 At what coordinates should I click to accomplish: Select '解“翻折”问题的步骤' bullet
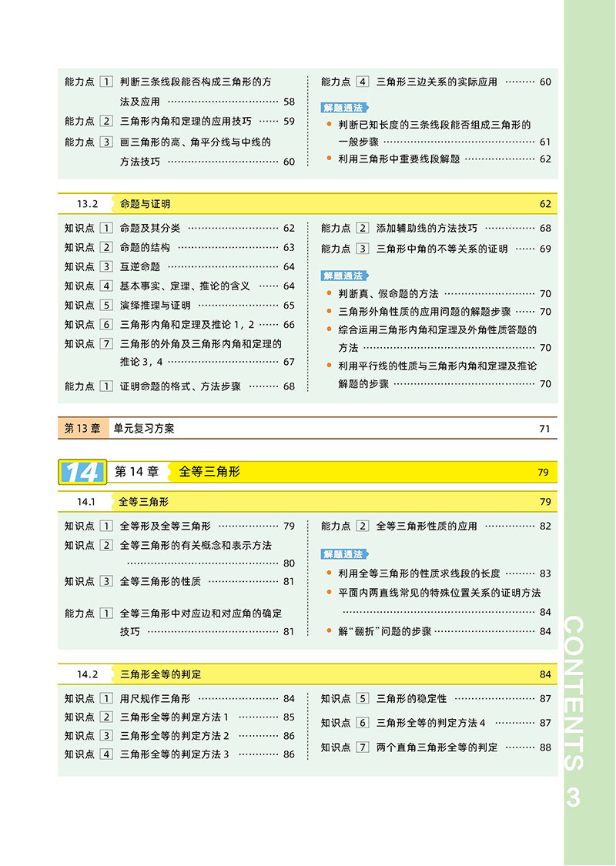[x=384, y=632]
